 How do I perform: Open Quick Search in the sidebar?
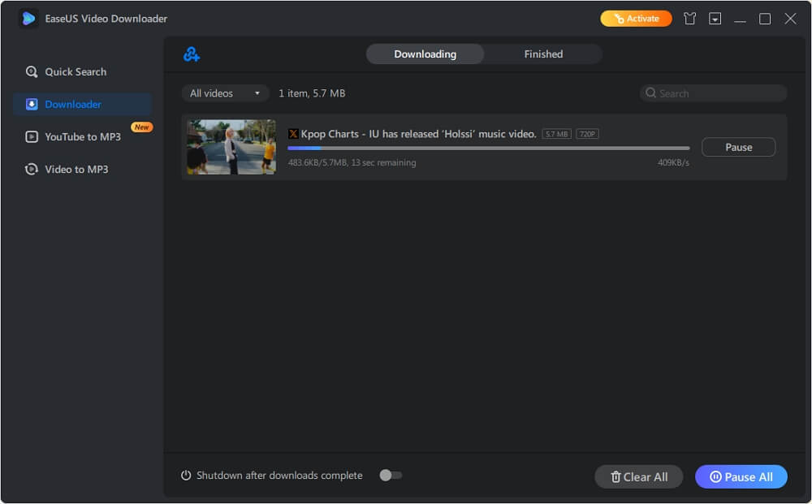click(x=82, y=72)
